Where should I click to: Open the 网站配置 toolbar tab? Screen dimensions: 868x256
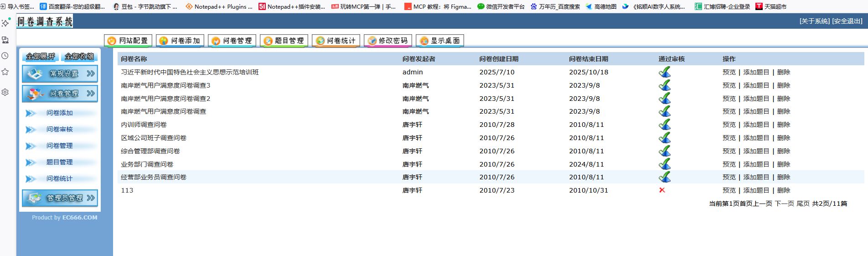pos(128,41)
